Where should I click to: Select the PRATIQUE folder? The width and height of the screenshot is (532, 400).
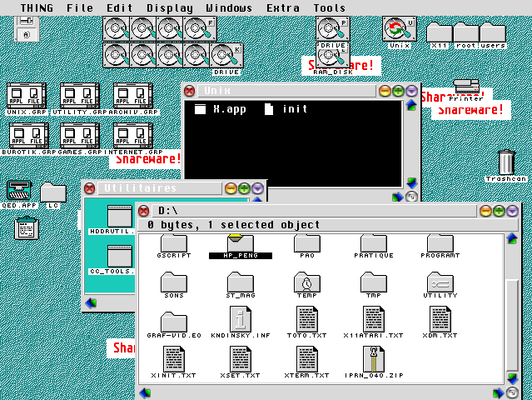click(x=374, y=246)
